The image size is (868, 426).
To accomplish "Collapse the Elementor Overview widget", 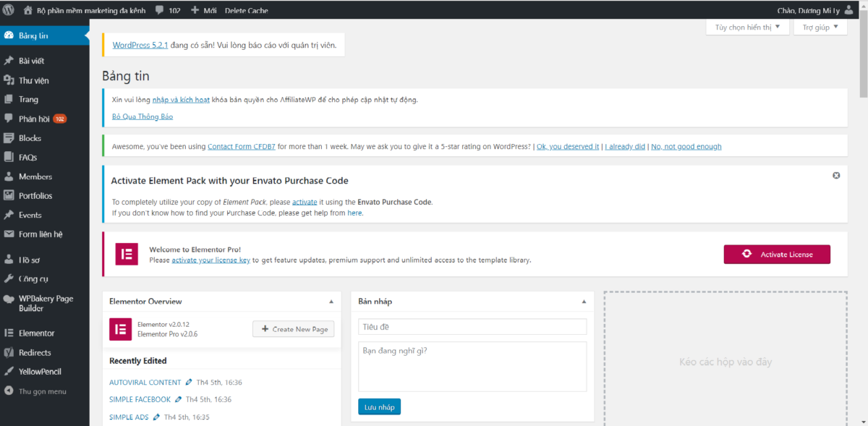I will tap(331, 301).
